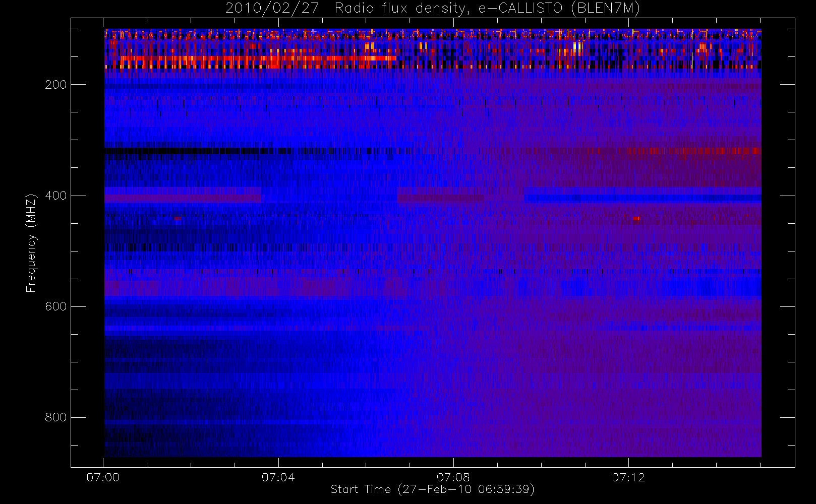Click the '400' frequency tick label
This screenshot has height=504, width=816.
point(55,196)
